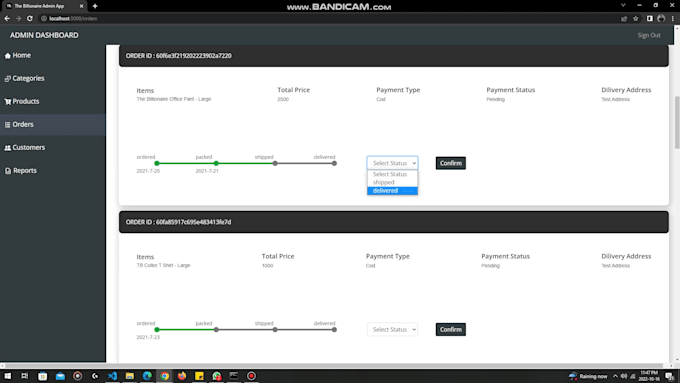The width and height of the screenshot is (680, 383).
Task: Open the Select Status dropdown for first order
Action: click(392, 163)
